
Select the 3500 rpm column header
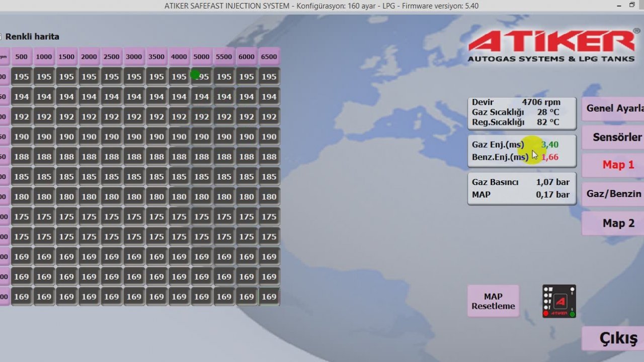(x=156, y=57)
